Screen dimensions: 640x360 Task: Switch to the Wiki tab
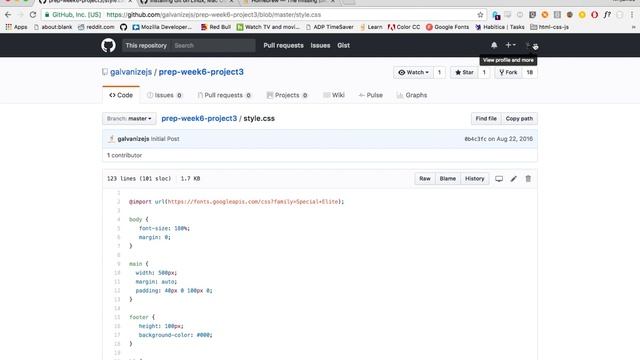[x=334, y=95]
